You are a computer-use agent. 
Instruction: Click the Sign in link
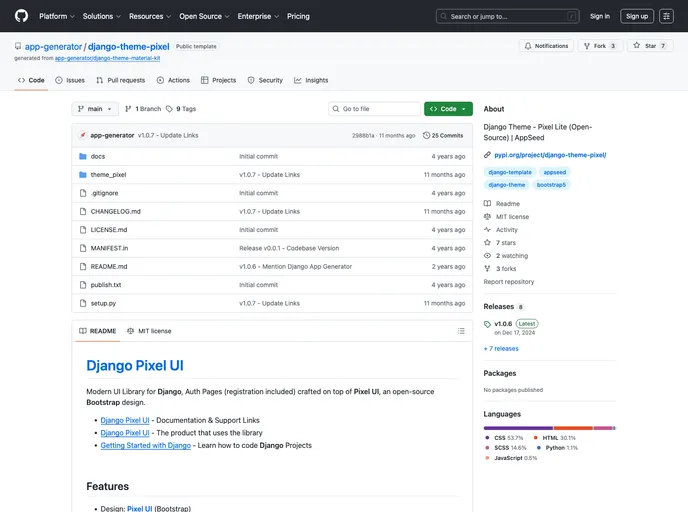pos(600,16)
